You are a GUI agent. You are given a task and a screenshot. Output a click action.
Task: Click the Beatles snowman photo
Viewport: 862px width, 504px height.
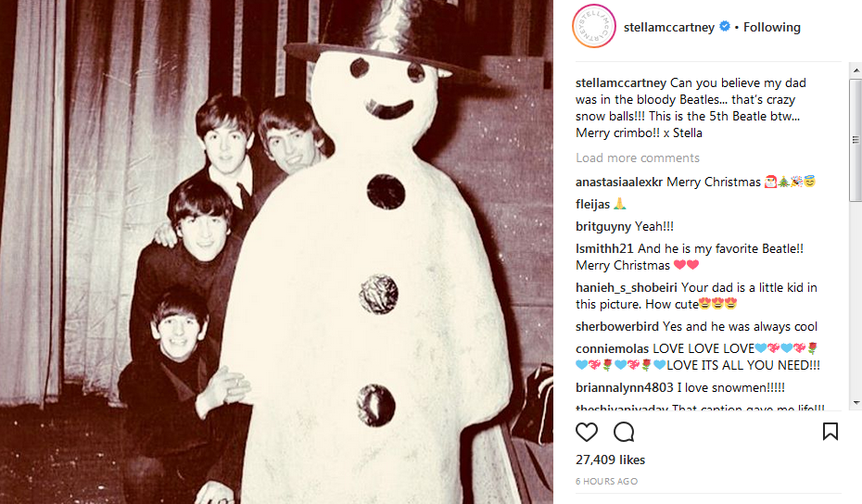coord(276,252)
